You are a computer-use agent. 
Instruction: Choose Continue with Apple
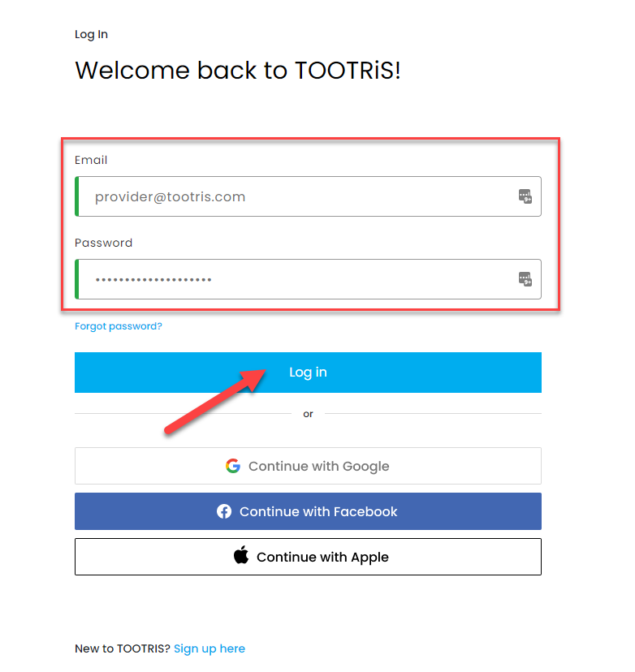tap(308, 557)
